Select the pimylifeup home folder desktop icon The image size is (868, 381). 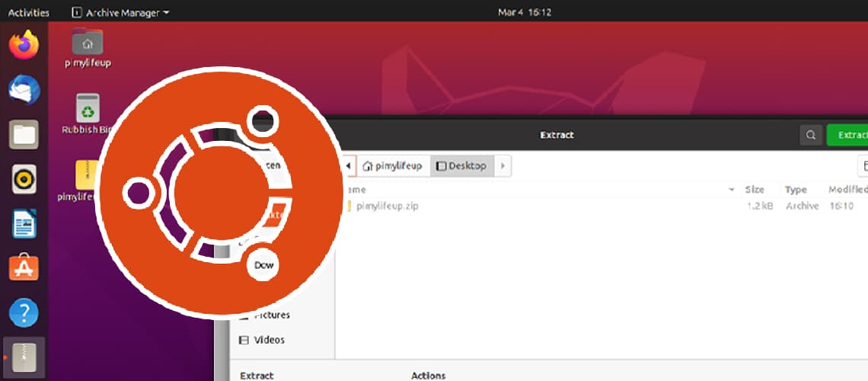click(x=88, y=47)
